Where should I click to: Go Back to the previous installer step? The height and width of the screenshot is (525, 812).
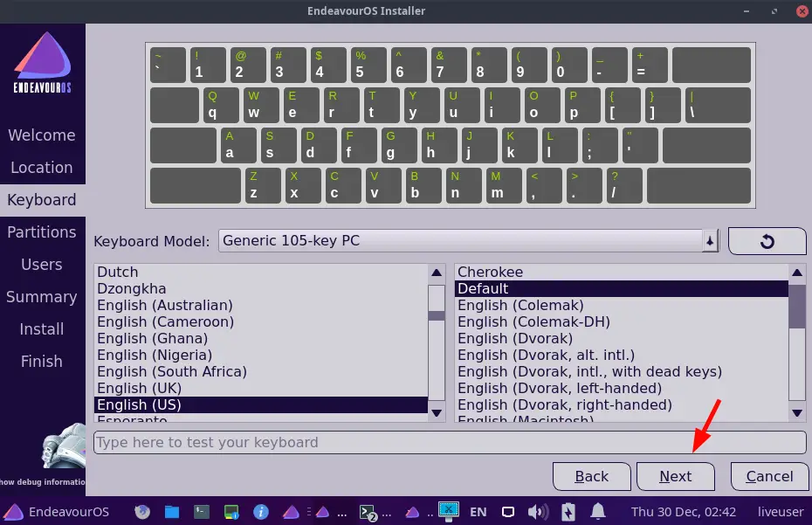(591, 476)
